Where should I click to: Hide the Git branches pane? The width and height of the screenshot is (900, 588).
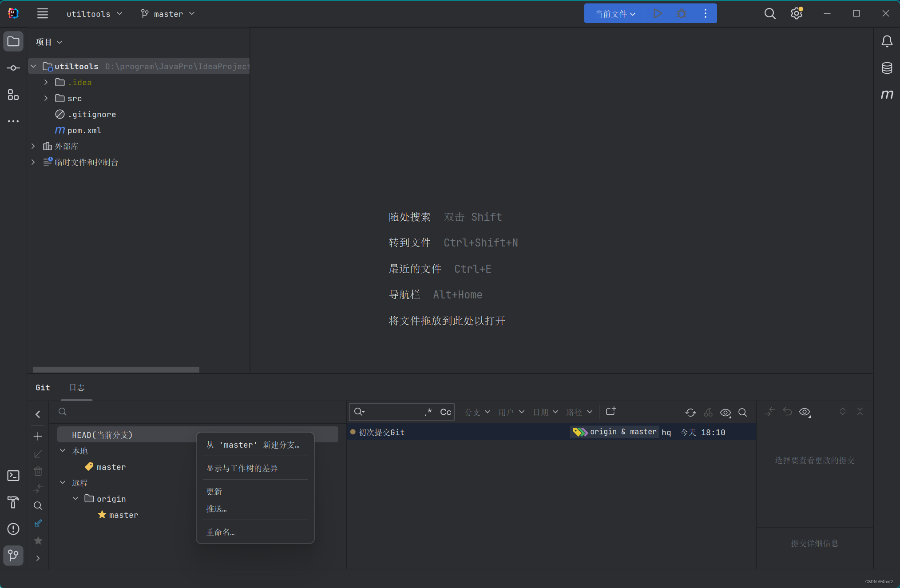(38, 414)
